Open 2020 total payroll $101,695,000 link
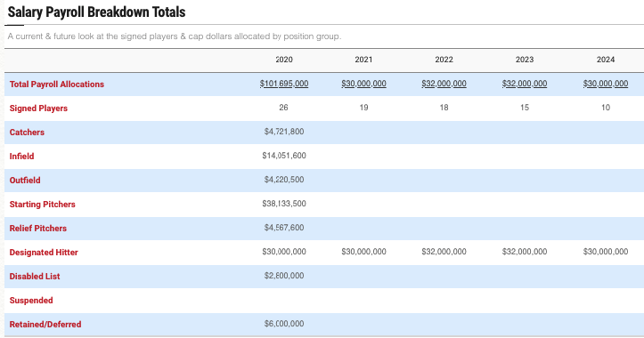 284,84
